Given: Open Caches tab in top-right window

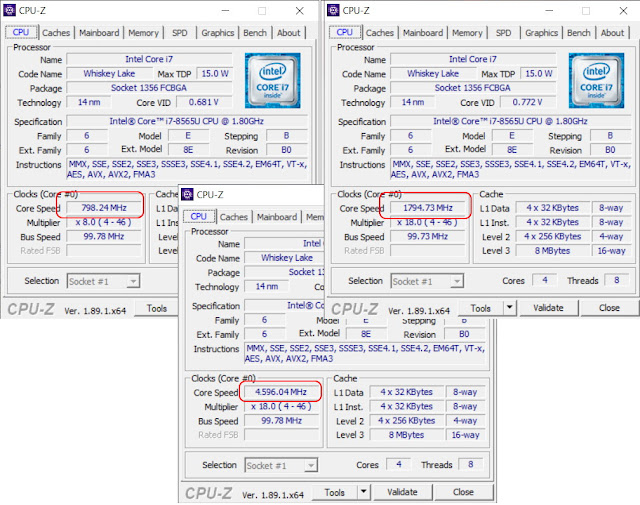Looking at the screenshot, I should pyautogui.click(x=380, y=33).
